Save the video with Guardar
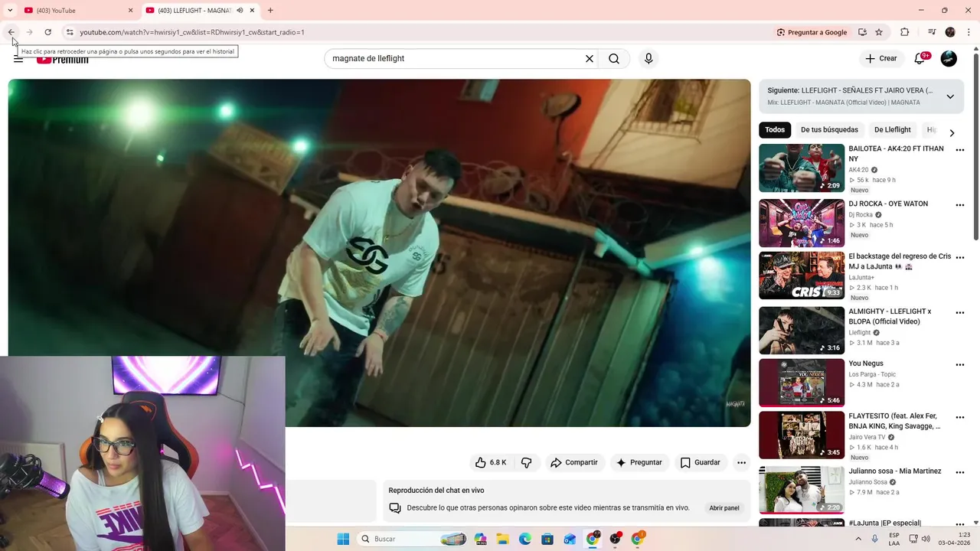Screen dimensions: 980x551 tap(701, 462)
